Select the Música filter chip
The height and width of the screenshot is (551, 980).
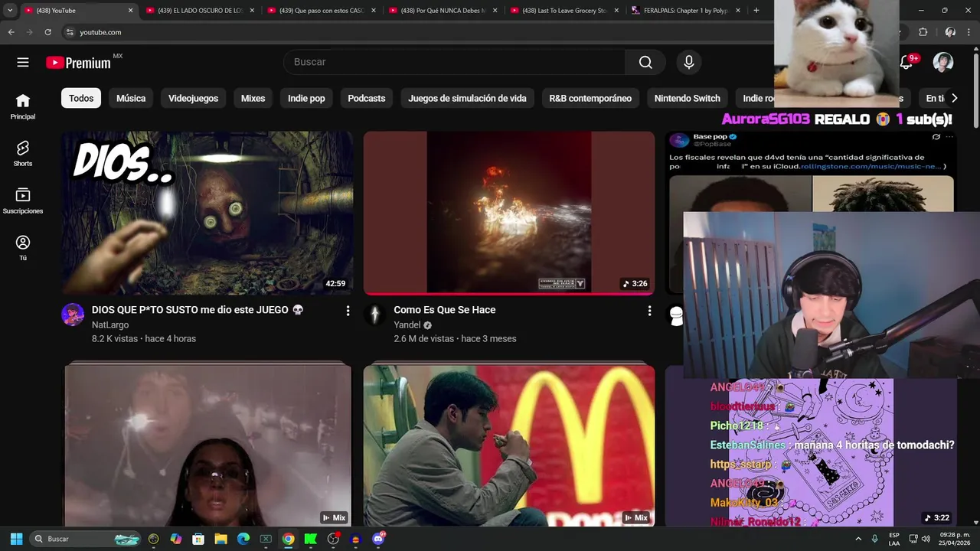(x=131, y=98)
